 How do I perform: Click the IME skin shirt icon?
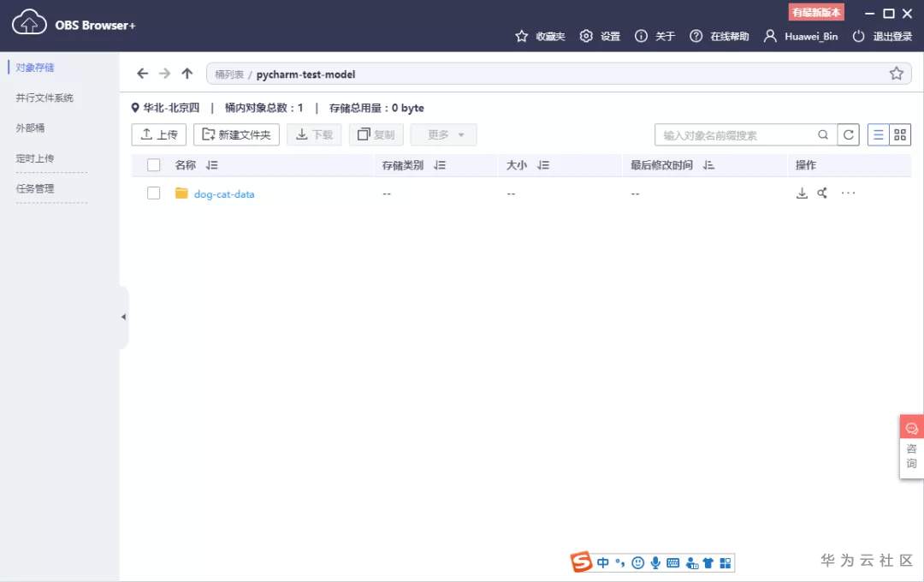(x=708, y=562)
